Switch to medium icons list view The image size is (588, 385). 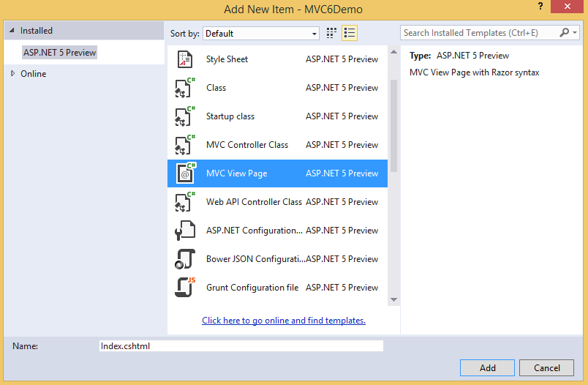point(349,33)
